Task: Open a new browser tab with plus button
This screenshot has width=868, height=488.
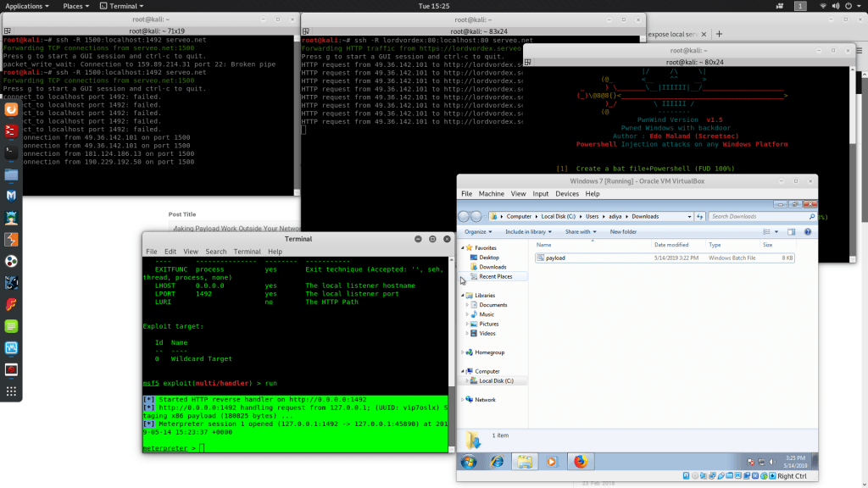Action: 719,34
